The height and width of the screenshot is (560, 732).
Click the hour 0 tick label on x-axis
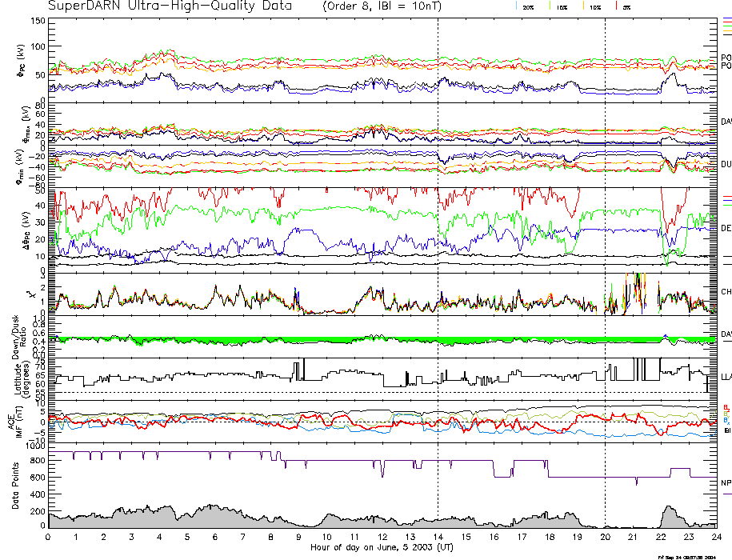[x=49, y=537]
